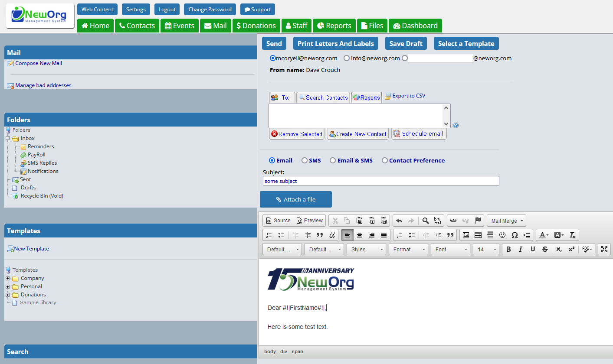Image resolution: width=613 pixels, height=364 pixels.
Task: Insert a special character (Omega)
Action: pos(515,235)
